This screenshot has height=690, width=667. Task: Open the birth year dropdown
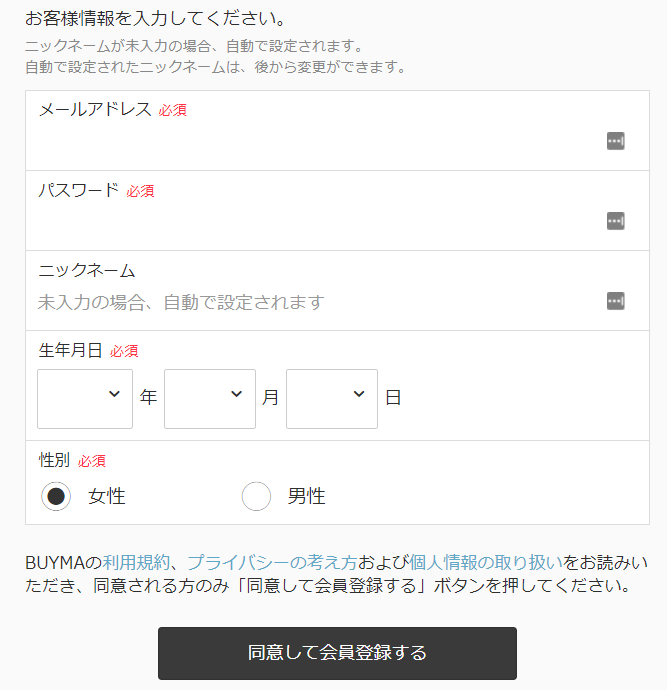coord(85,399)
